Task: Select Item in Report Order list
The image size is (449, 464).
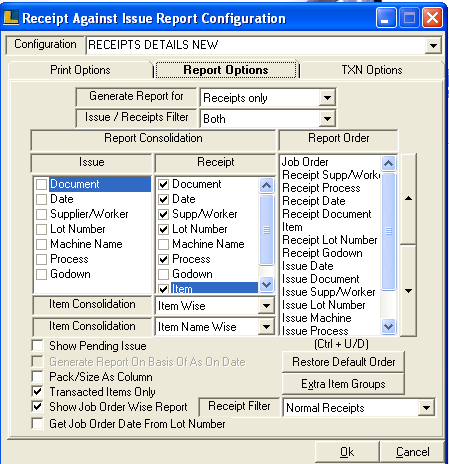Action: [x=330, y=227]
